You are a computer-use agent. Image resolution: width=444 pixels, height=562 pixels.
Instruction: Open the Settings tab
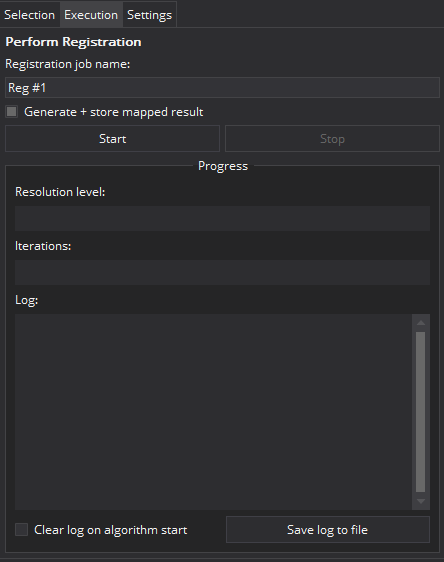pos(149,15)
